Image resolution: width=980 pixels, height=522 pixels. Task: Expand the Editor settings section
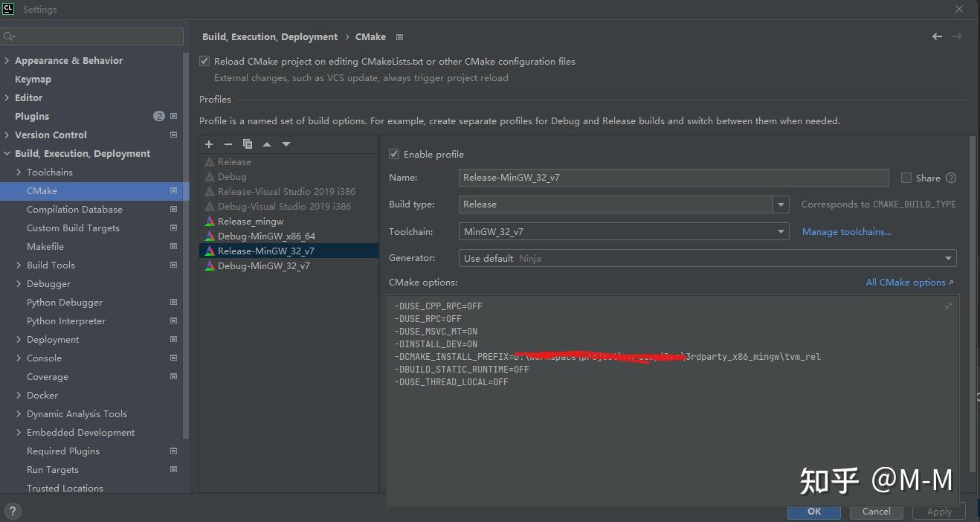tap(7, 97)
